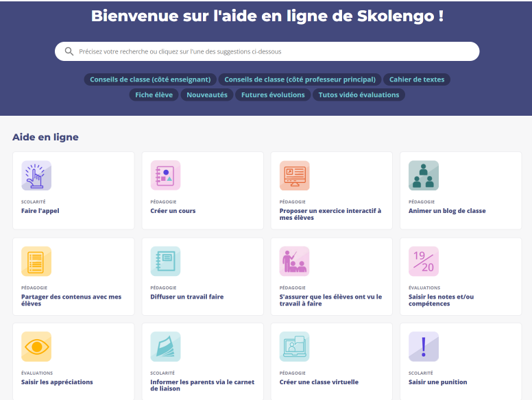Click the exclamation mark punishment icon
The height and width of the screenshot is (400, 532).
coord(423,347)
